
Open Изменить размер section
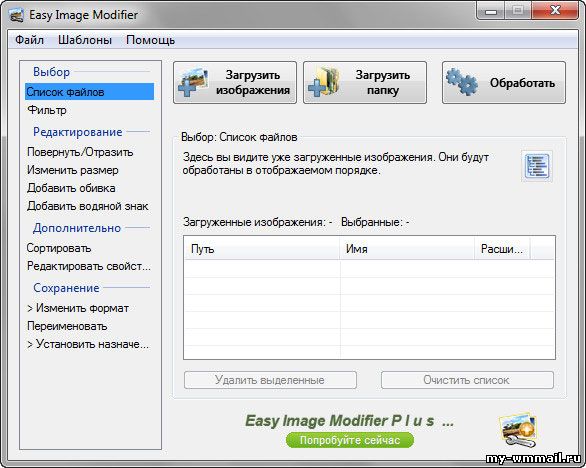click(x=73, y=170)
